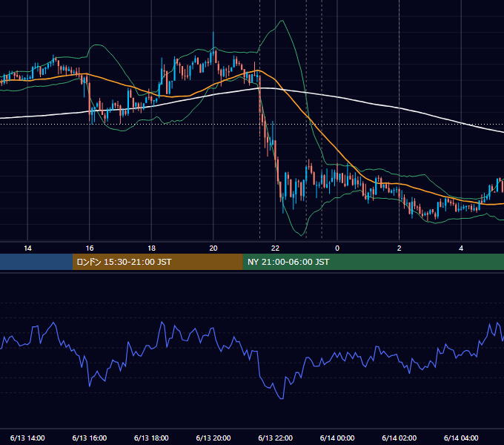Click the 6/13 22:00 date label
This screenshot has width=504, height=445.
pyautogui.click(x=276, y=438)
